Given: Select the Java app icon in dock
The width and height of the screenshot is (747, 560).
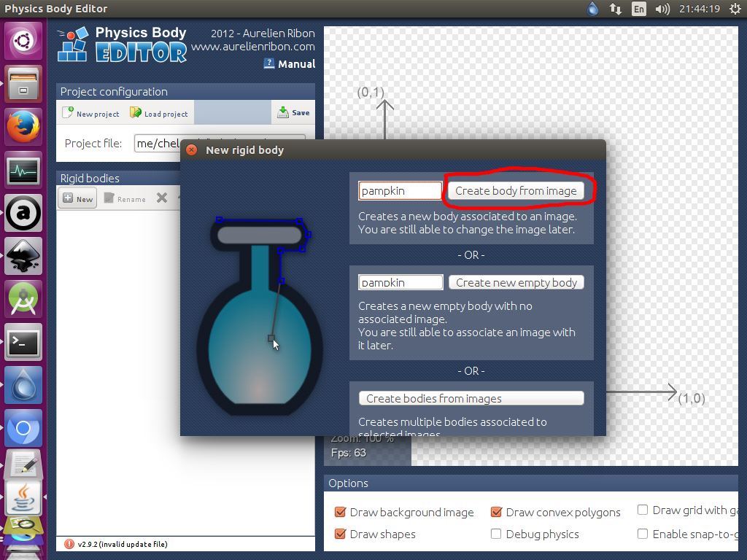Looking at the screenshot, I should click(x=23, y=497).
